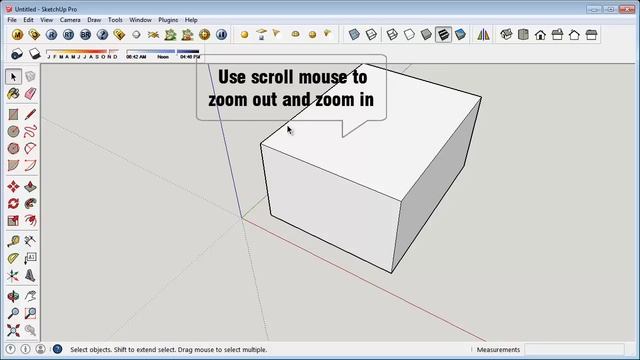640x360 pixels.
Task: Activate the Push/Pull tool
Action: coord(30,187)
